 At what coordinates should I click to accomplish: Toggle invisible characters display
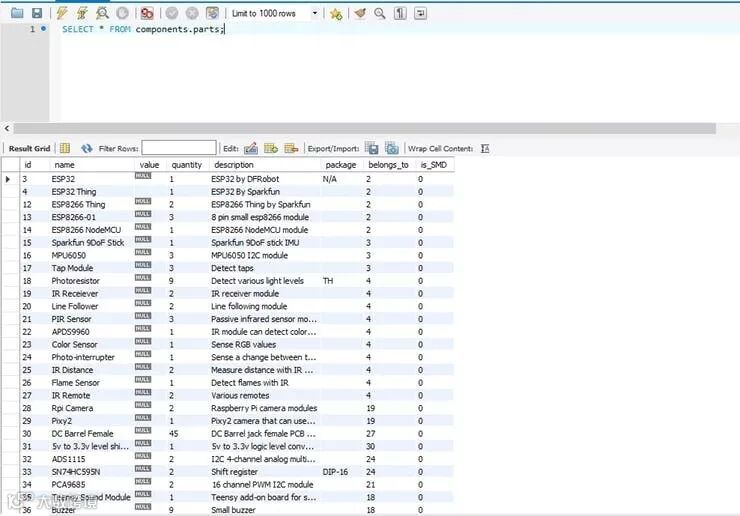pyautogui.click(x=400, y=13)
